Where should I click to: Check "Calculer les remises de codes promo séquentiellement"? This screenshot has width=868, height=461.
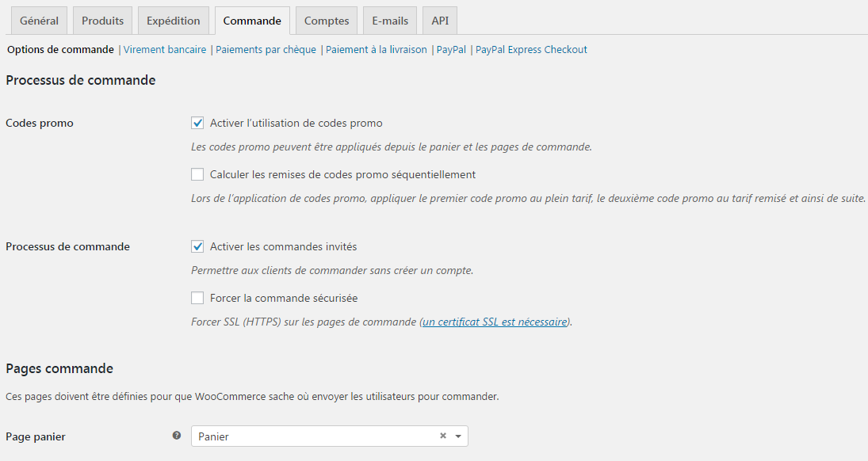click(x=197, y=174)
